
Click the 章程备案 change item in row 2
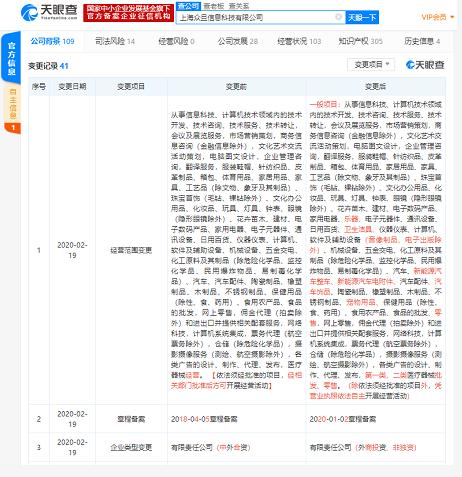coord(131,419)
